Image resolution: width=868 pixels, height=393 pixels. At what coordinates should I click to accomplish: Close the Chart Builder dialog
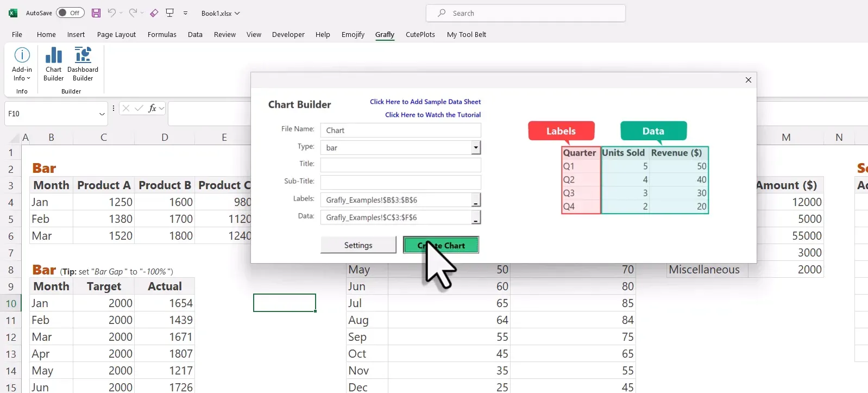(748, 80)
